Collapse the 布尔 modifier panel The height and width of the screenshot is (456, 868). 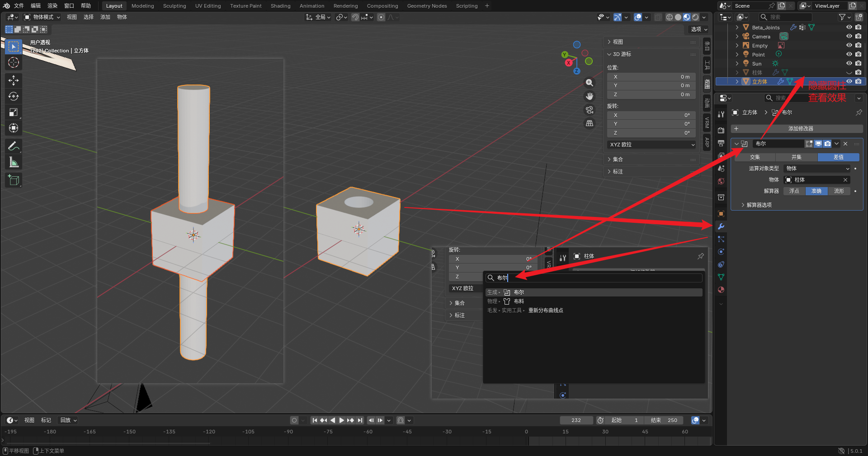pyautogui.click(x=736, y=144)
